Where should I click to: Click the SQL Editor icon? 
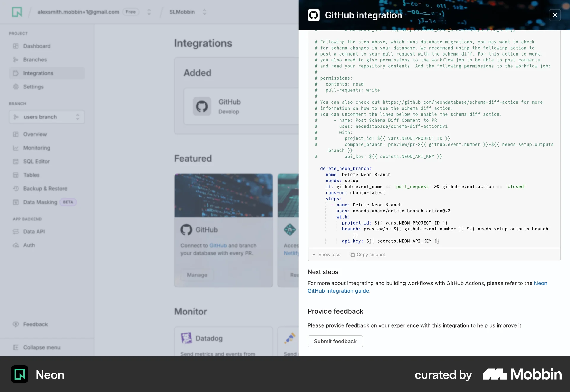click(x=16, y=162)
